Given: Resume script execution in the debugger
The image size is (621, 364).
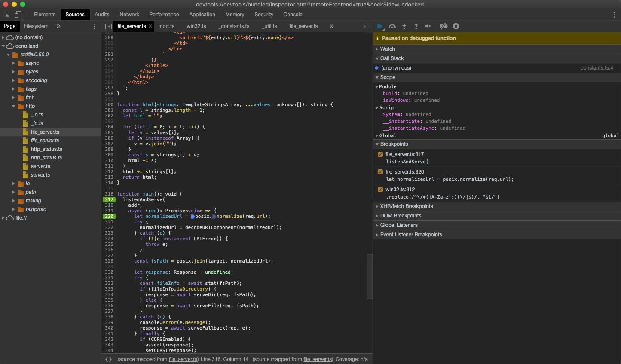Looking at the screenshot, I should pyautogui.click(x=380, y=26).
